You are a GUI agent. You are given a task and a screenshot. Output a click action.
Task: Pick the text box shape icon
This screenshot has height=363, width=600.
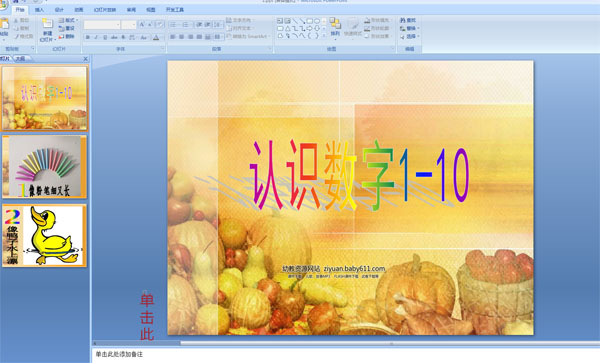tap(280, 21)
